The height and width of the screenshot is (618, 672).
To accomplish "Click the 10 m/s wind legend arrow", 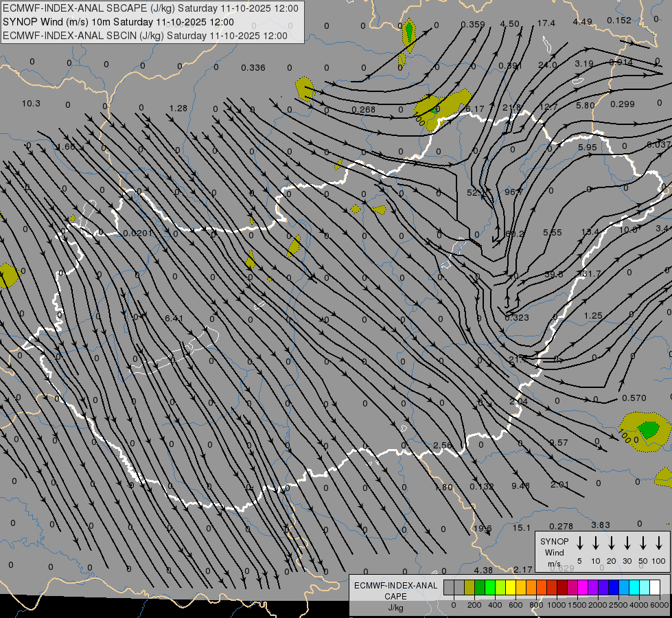I will (596, 544).
